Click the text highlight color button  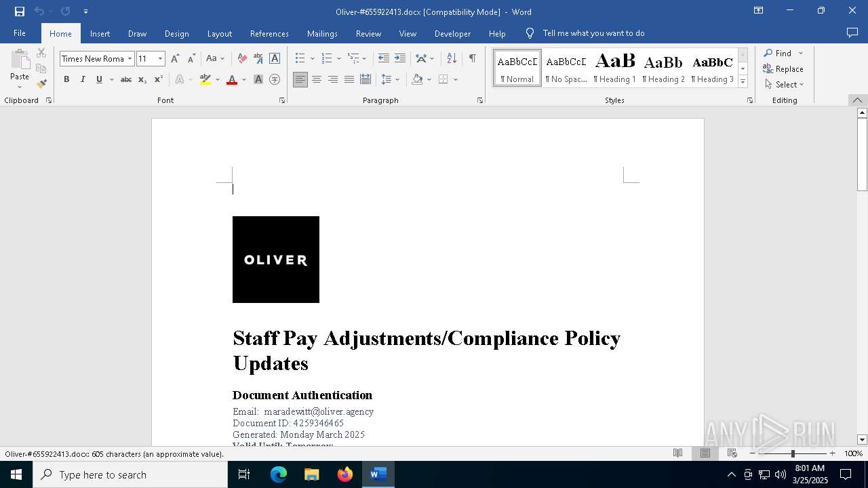coord(205,79)
